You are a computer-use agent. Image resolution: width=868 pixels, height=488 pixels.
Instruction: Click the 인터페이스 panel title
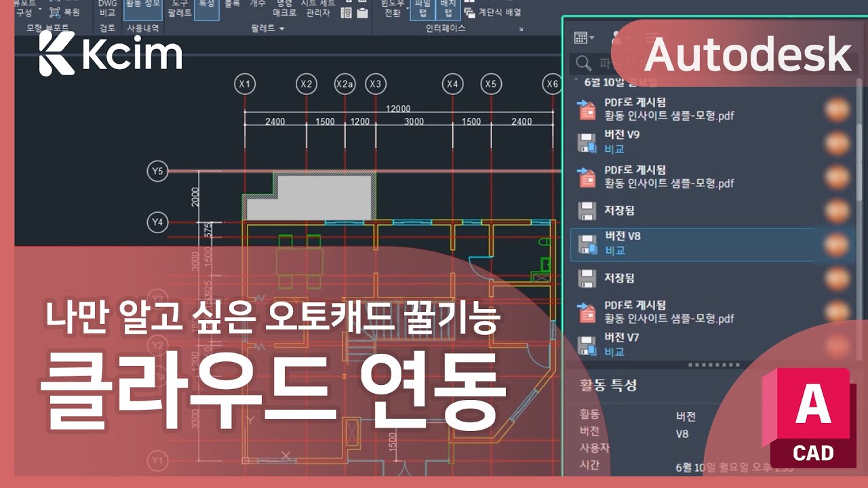(x=446, y=28)
